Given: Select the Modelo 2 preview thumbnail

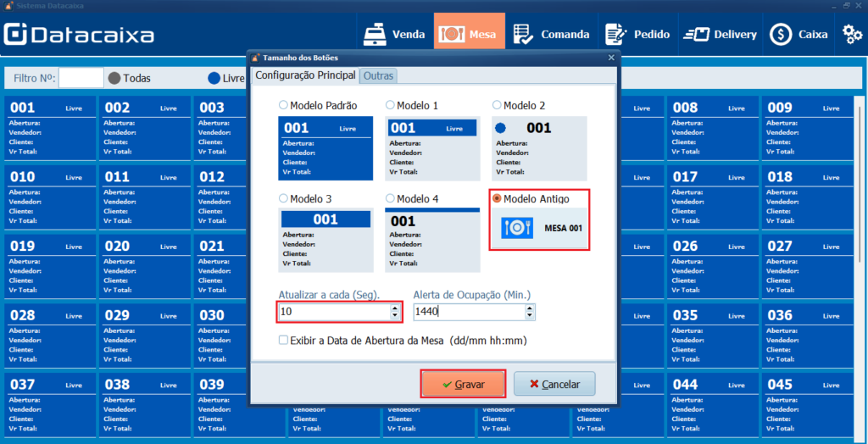Looking at the screenshot, I should [539, 148].
